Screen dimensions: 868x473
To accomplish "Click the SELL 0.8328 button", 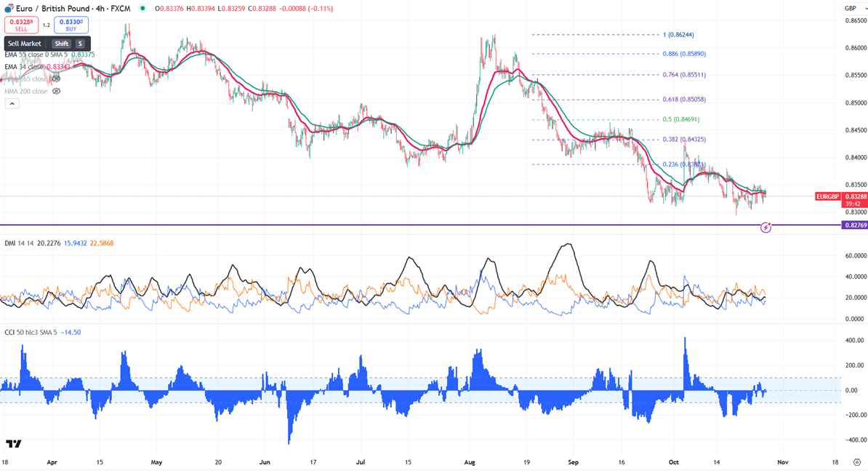I will pos(21,25).
